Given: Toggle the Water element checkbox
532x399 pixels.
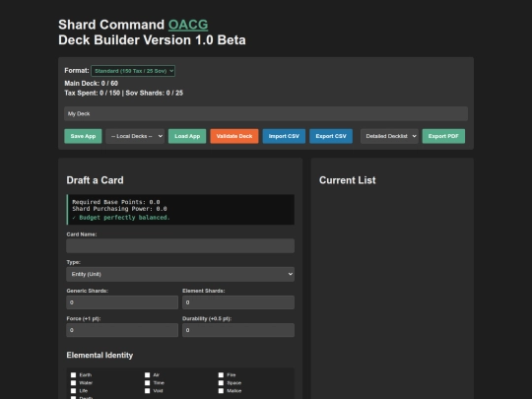Looking at the screenshot, I should click(73, 382).
